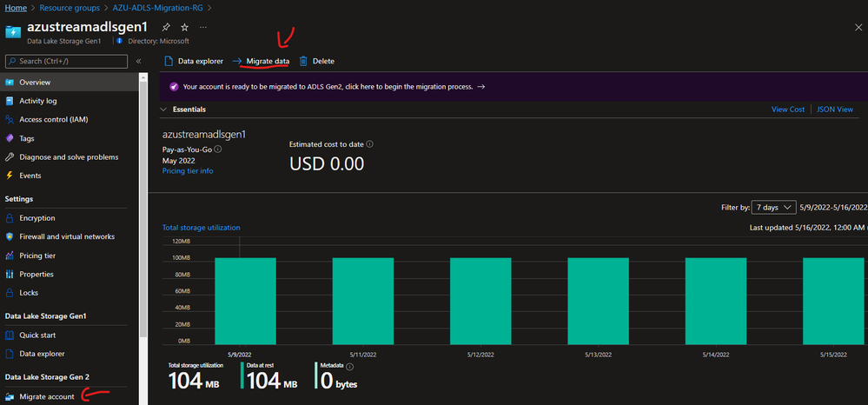Show info about Metadata
Viewport: 868px width, 405px height.
350,366
